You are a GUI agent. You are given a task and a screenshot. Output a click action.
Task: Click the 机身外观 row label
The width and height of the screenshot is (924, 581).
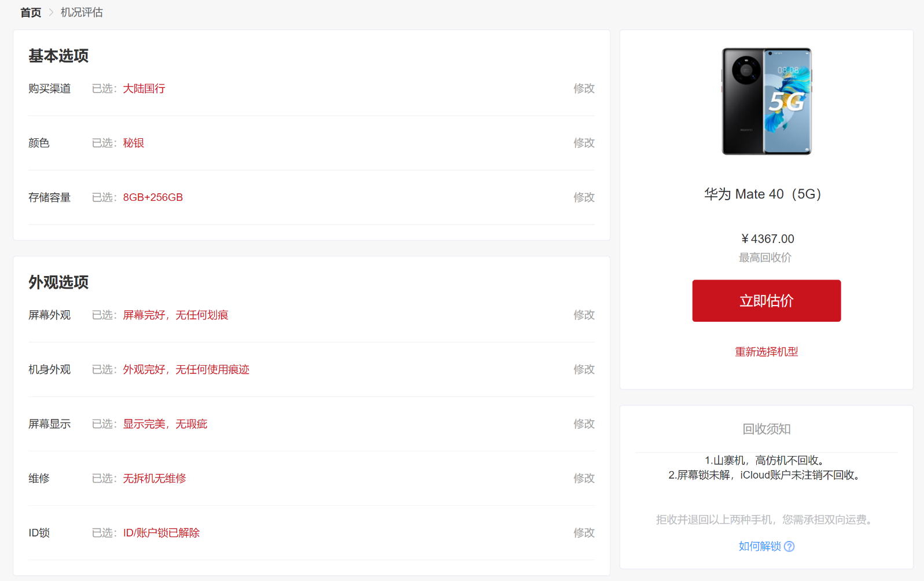(50, 369)
